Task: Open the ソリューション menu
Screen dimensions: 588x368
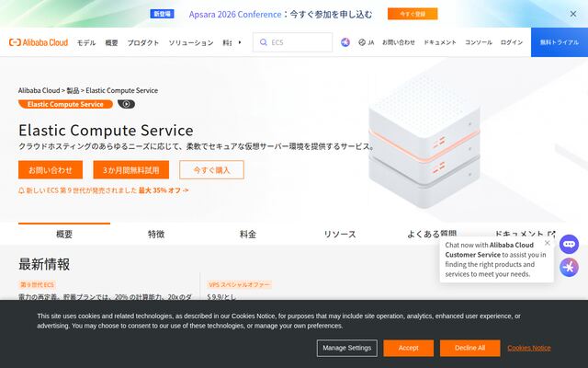Action: click(191, 43)
